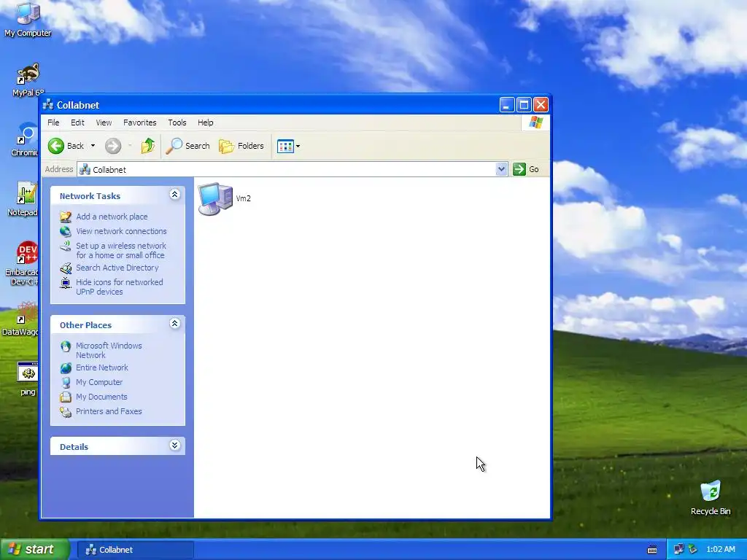The width and height of the screenshot is (747, 560).
Task: Click Hide icons for networked UPnP devices
Action: 120,287
